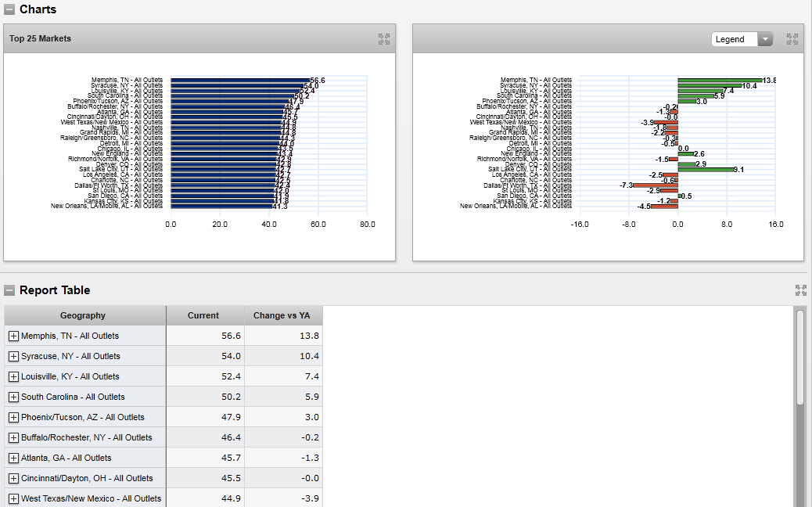Expand the Louisville, KY row

pyautogui.click(x=13, y=376)
